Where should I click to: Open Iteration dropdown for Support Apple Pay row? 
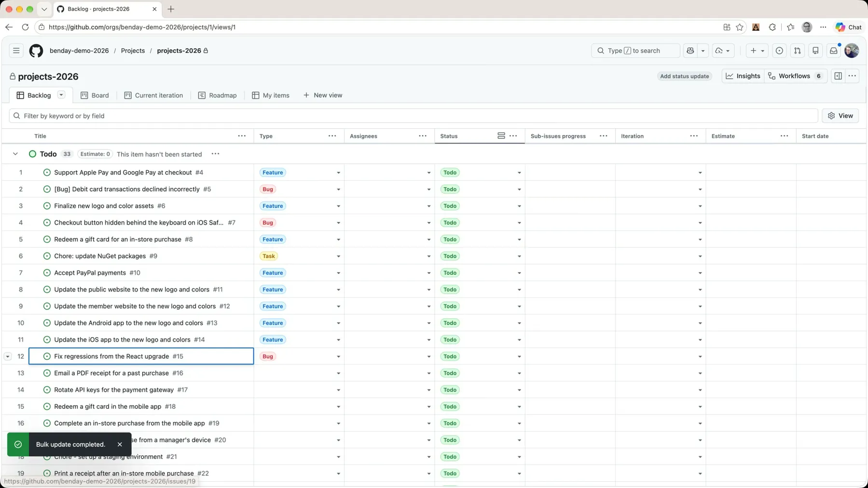(x=700, y=173)
